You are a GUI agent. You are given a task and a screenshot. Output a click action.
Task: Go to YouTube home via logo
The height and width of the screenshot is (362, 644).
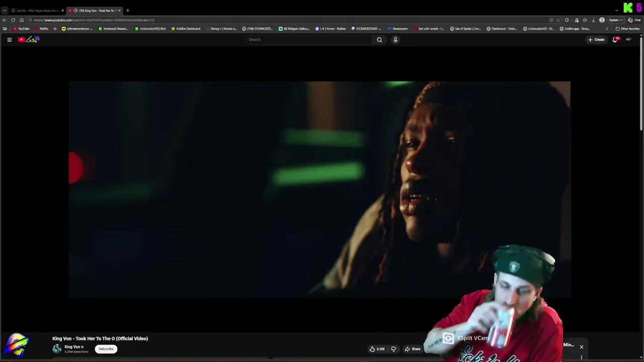pyautogui.click(x=29, y=40)
